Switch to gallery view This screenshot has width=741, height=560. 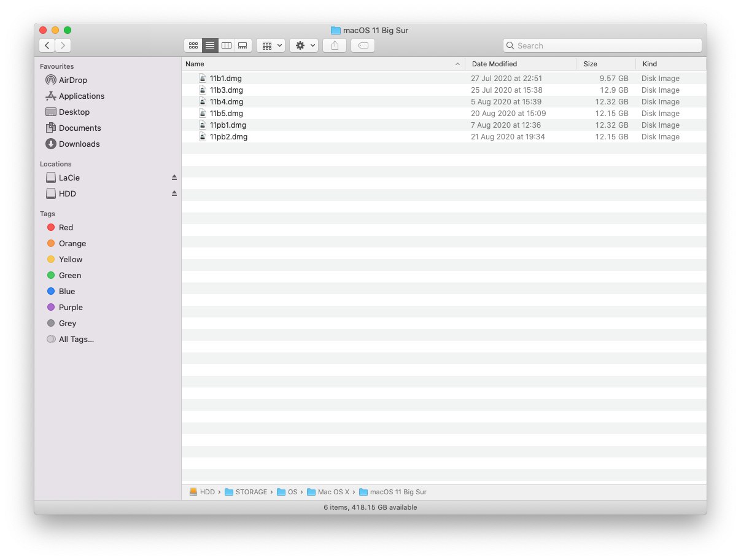tap(243, 45)
